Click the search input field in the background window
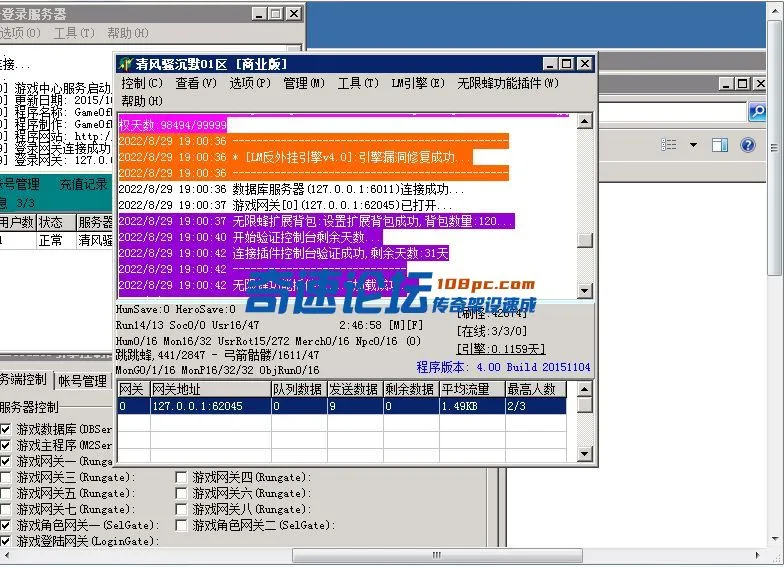Image resolution: width=784 pixels, height=567 pixels. 672,112
